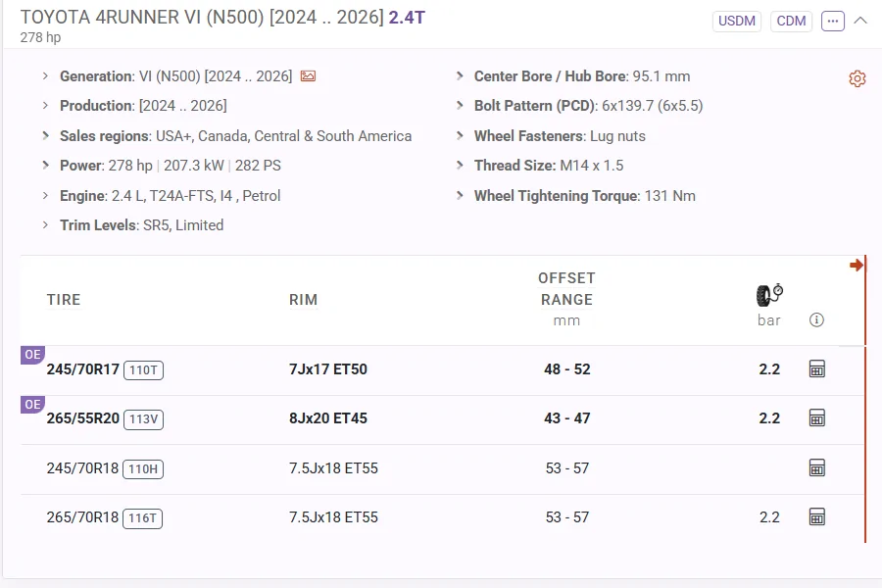Click the 110T load index badge
Viewport: 882px width, 588px height.
coord(143,370)
